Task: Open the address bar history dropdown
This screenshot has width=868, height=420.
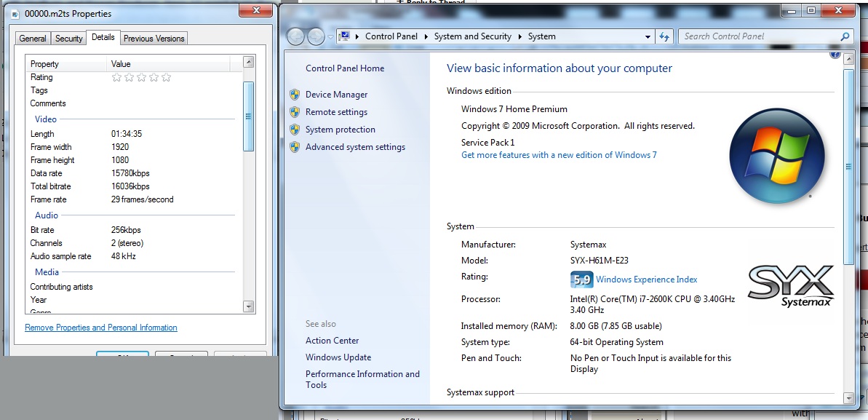Action: coord(648,36)
